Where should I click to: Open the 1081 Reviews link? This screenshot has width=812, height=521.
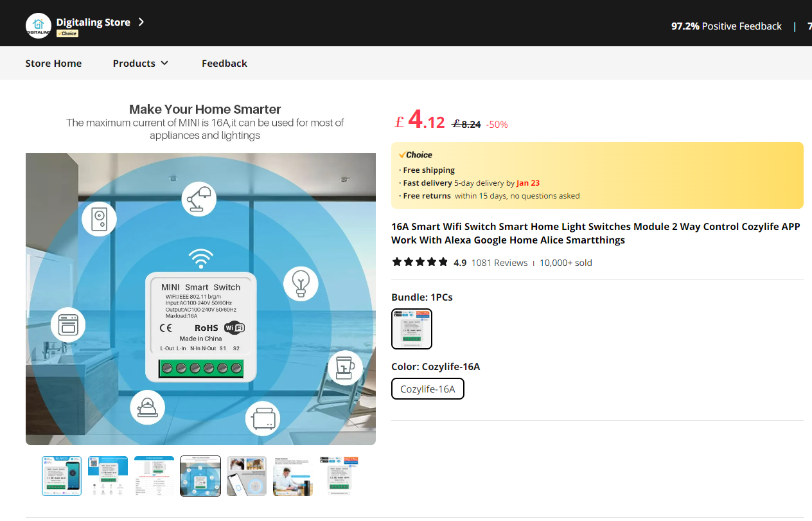[499, 263]
